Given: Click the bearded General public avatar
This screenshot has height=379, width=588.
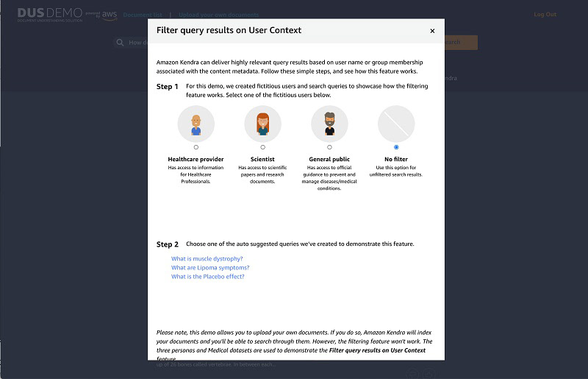Looking at the screenshot, I should (x=329, y=124).
